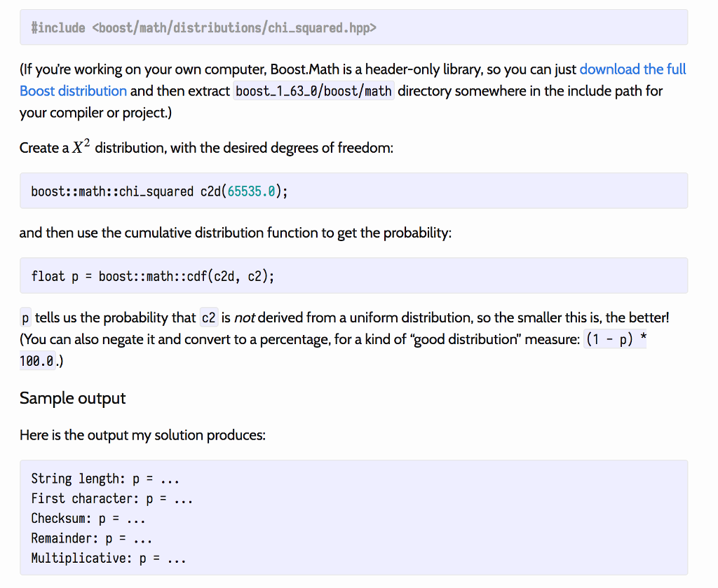Click the inline code boost_1_63_0/boost/math
The height and width of the screenshot is (588, 718).
(x=313, y=90)
